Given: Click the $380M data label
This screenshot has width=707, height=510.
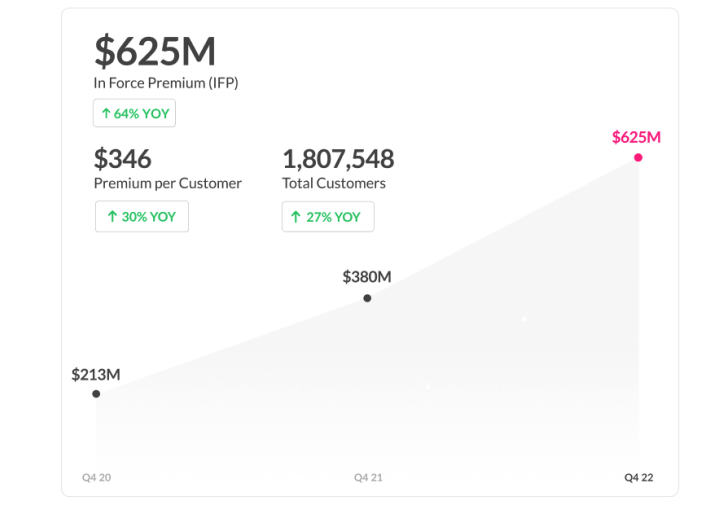Looking at the screenshot, I should pos(367,277).
